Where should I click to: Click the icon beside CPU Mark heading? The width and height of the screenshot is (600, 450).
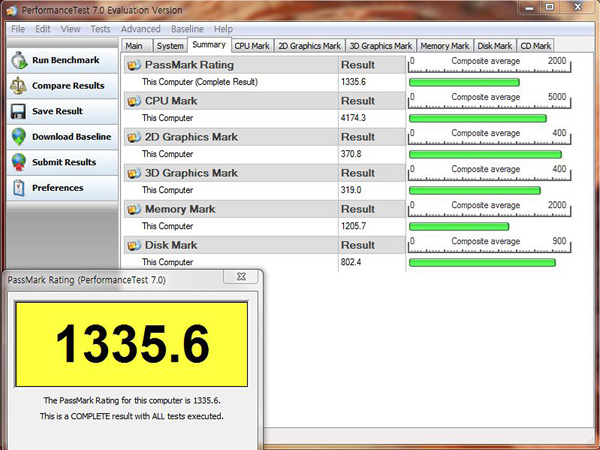point(134,101)
